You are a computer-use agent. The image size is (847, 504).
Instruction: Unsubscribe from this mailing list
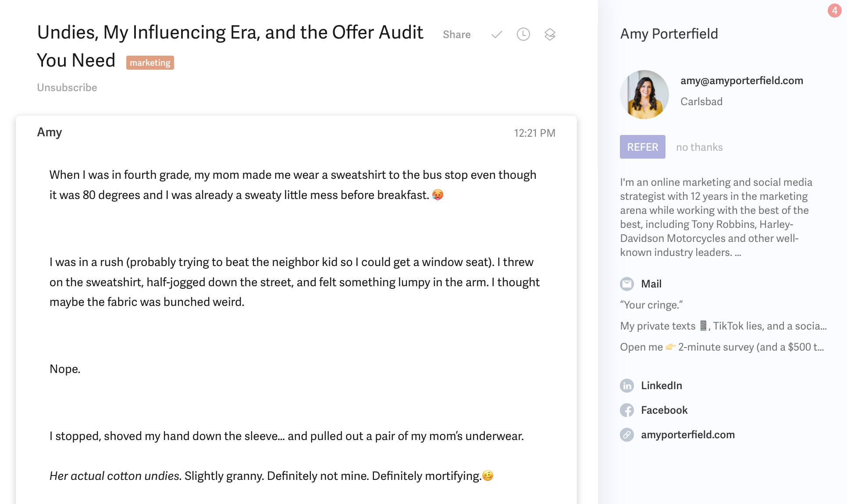(x=67, y=88)
